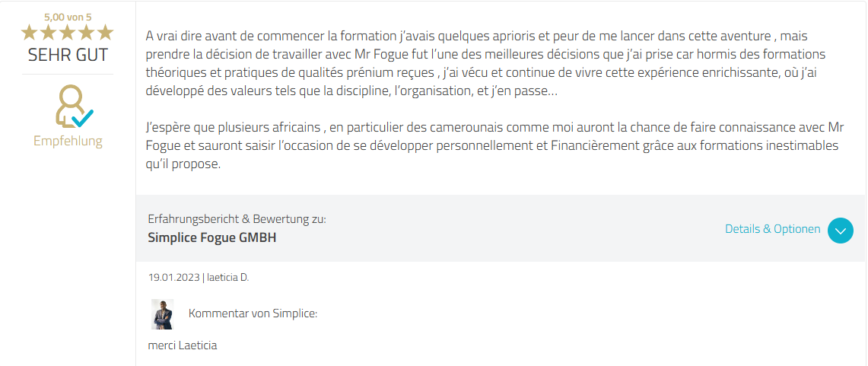
Task: Click the fourth gold rating star
Action: point(86,32)
